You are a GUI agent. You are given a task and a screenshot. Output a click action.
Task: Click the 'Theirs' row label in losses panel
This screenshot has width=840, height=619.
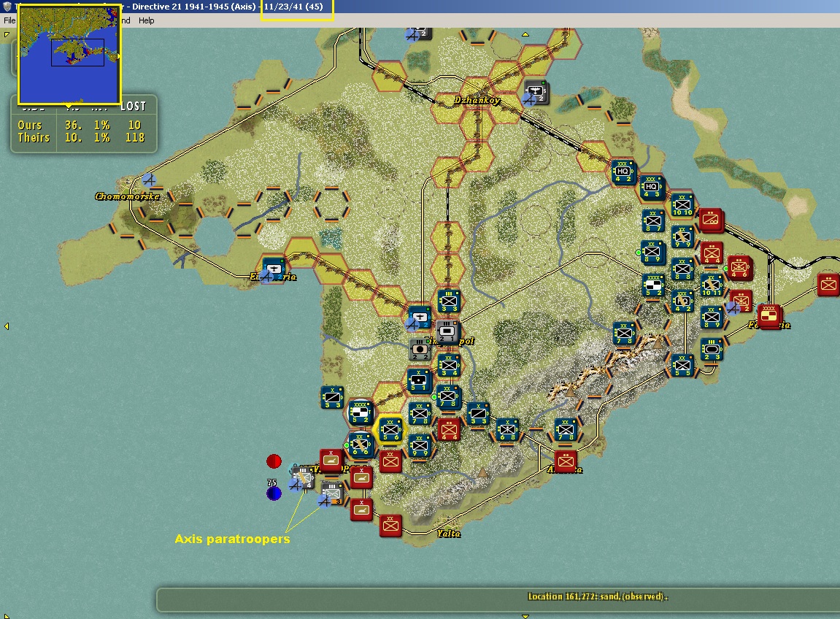pyautogui.click(x=34, y=138)
